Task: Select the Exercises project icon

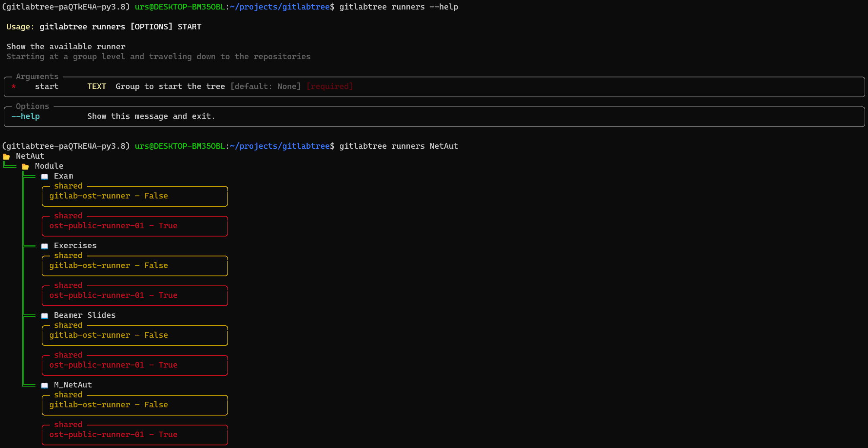Action: 44,246
